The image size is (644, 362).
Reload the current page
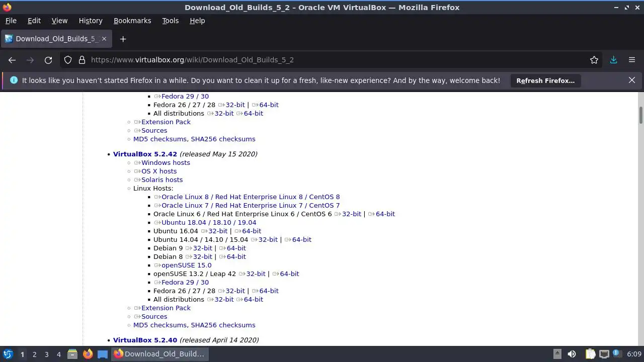[x=48, y=60]
